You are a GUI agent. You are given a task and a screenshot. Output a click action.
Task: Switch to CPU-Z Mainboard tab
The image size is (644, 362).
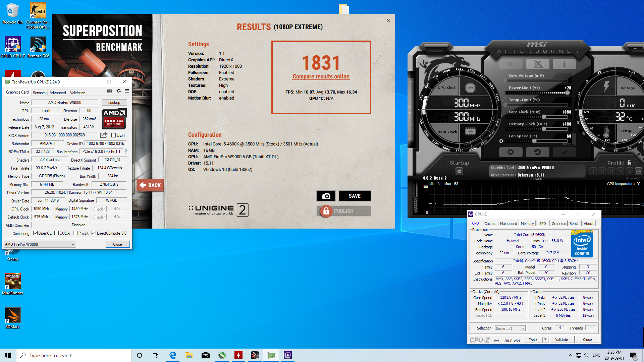508,224
